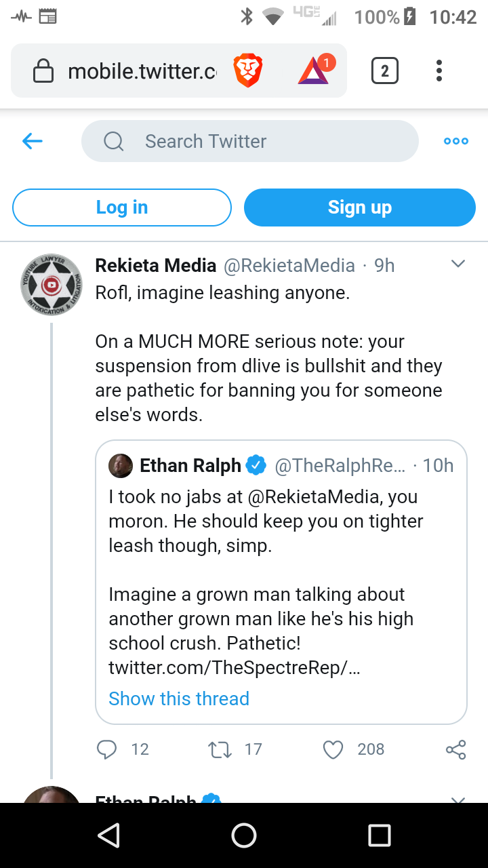This screenshot has width=488, height=868.
Task: Open the Rekieta Media profile name link
Action: pos(156,265)
